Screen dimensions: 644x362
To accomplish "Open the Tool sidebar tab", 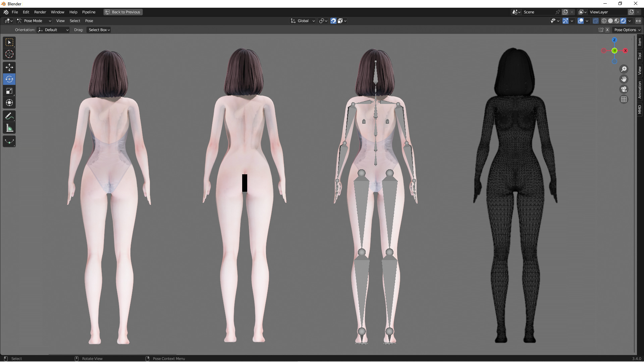I will pos(640,56).
